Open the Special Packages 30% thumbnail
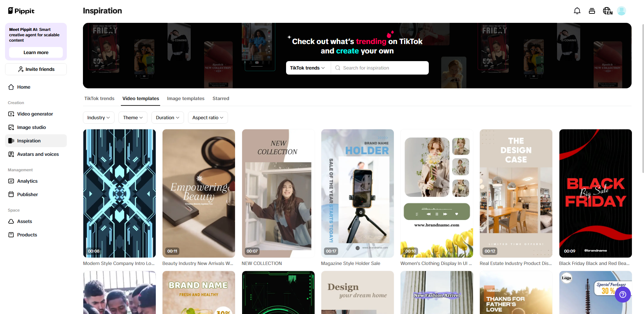The width and height of the screenshot is (644, 314). click(596, 293)
